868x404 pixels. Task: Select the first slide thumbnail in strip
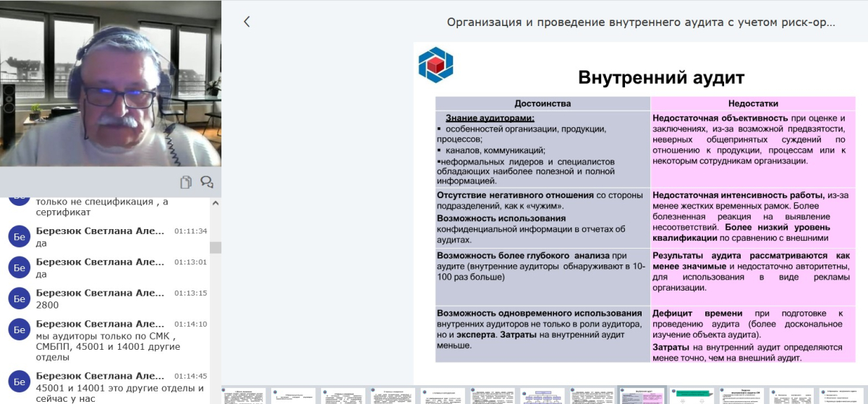click(x=243, y=396)
